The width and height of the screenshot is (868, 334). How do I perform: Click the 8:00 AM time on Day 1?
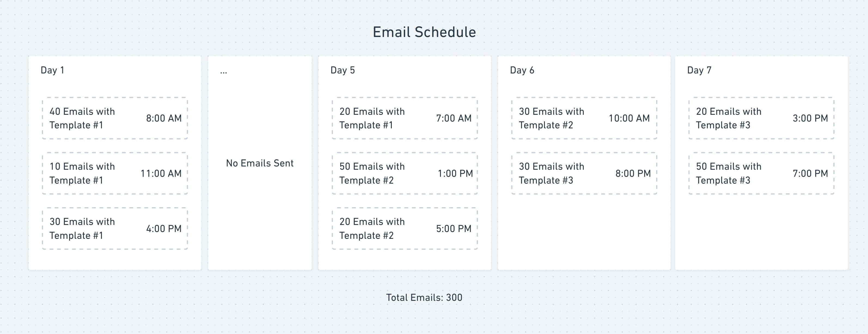164,118
